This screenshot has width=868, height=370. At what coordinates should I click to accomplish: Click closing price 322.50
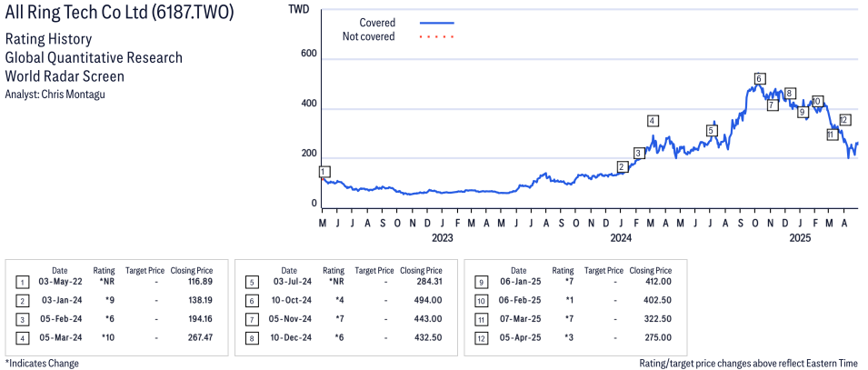coord(658,318)
